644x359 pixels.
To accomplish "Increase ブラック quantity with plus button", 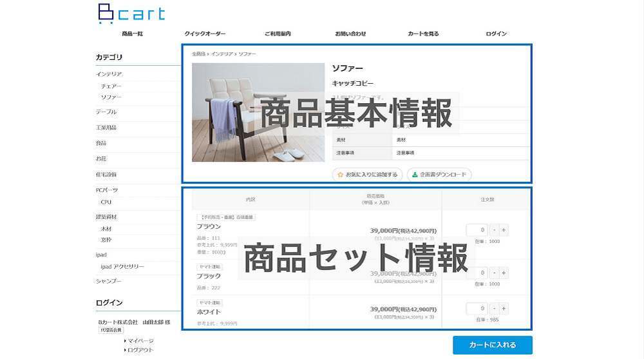I will pos(504,273).
